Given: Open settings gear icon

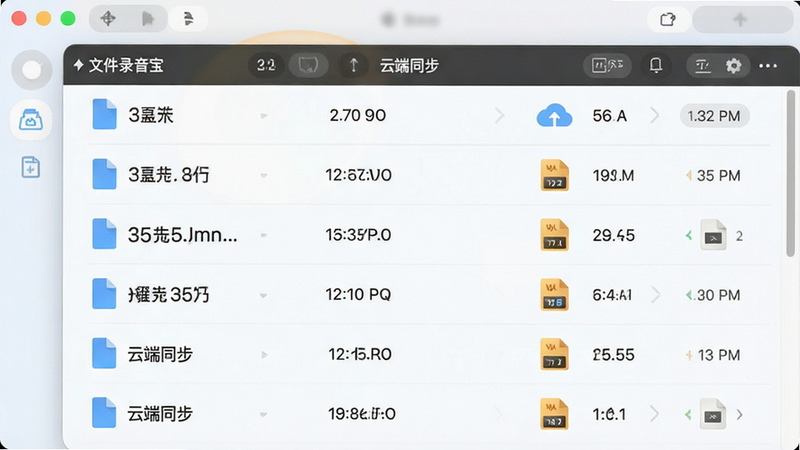Looking at the screenshot, I should (x=733, y=66).
